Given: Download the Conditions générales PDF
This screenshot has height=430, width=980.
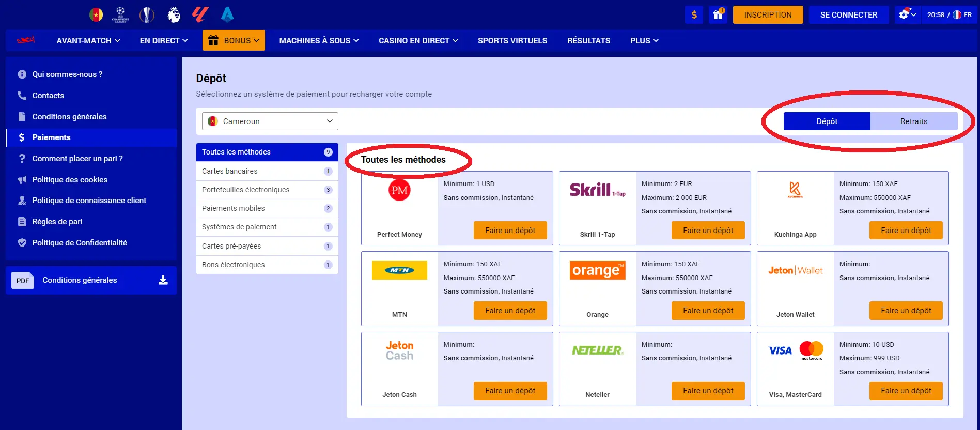Looking at the screenshot, I should pyautogui.click(x=163, y=280).
